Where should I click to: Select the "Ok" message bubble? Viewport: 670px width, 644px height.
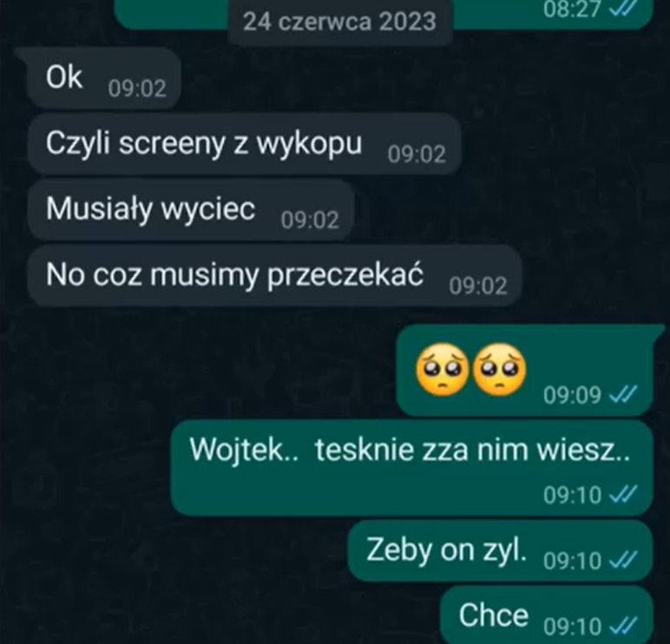(102, 78)
